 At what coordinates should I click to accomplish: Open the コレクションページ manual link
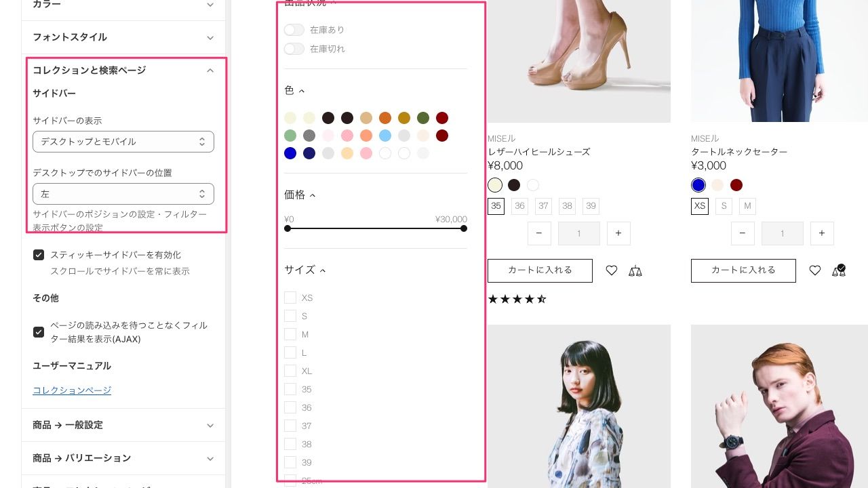72,390
